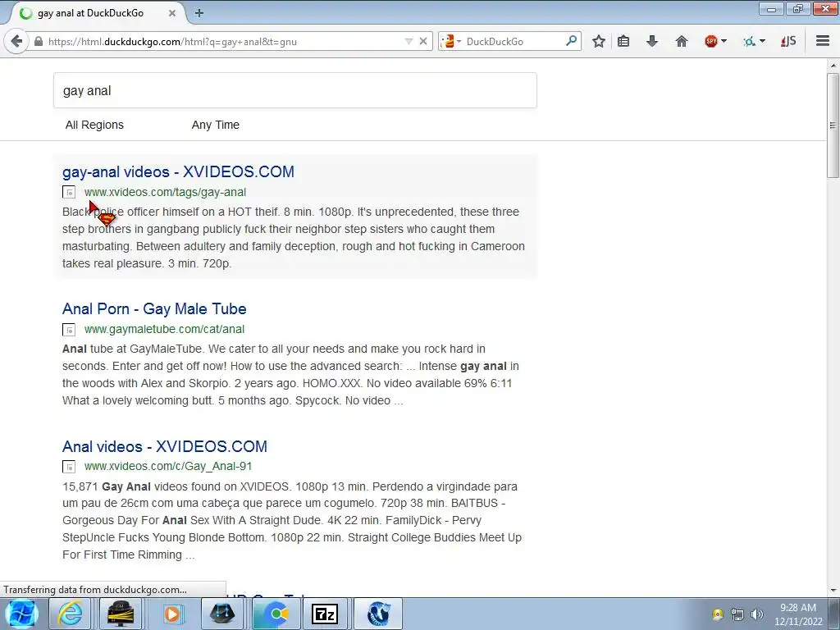Go back using the browser back arrow
This screenshot has width=840, height=630.
point(16,41)
